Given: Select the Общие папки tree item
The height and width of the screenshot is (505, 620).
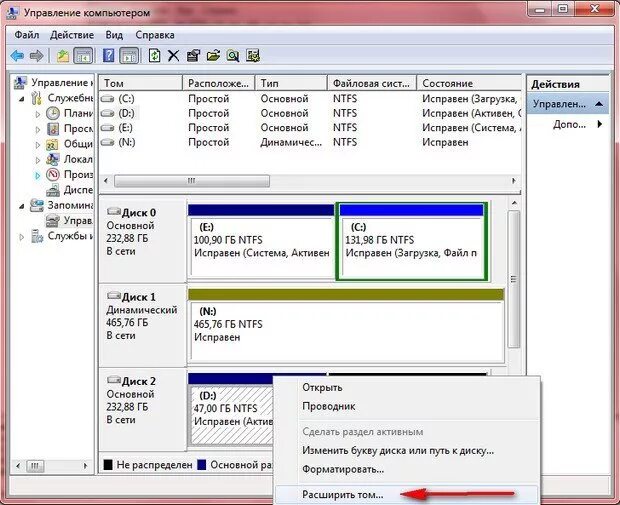Looking at the screenshot, I should (70, 144).
